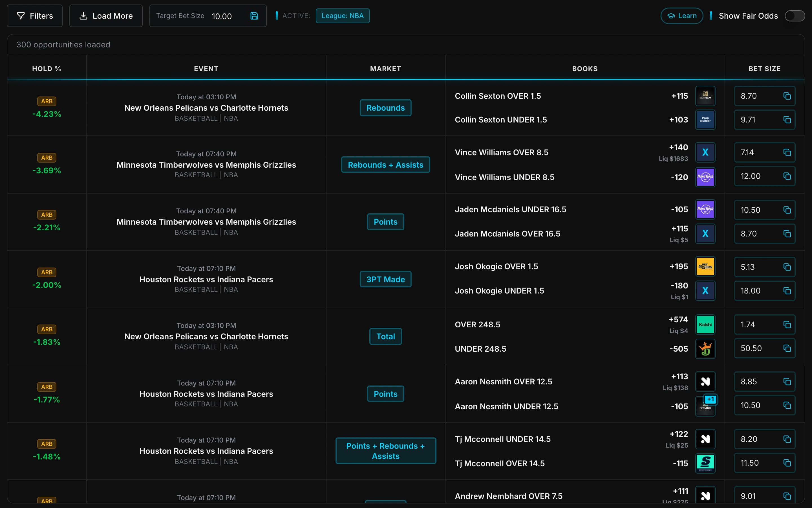Copy the 1.74 bet size
This screenshot has width=812, height=508.
point(787,325)
